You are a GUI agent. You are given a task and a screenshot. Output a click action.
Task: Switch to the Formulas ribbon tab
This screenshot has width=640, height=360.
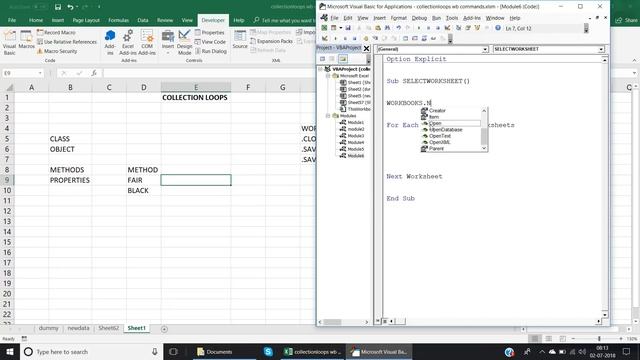118,20
